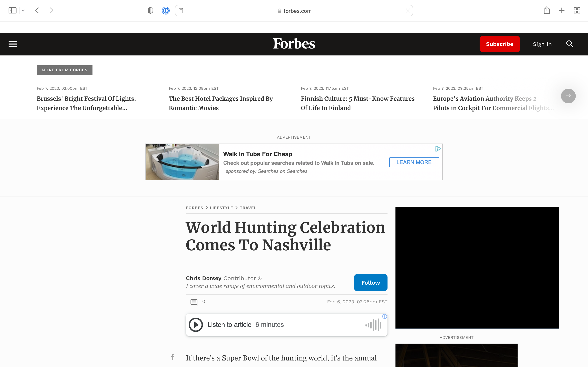This screenshot has height=367, width=588.
Task: Click the forbes.com address bar
Action: click(x=294, y=11)
